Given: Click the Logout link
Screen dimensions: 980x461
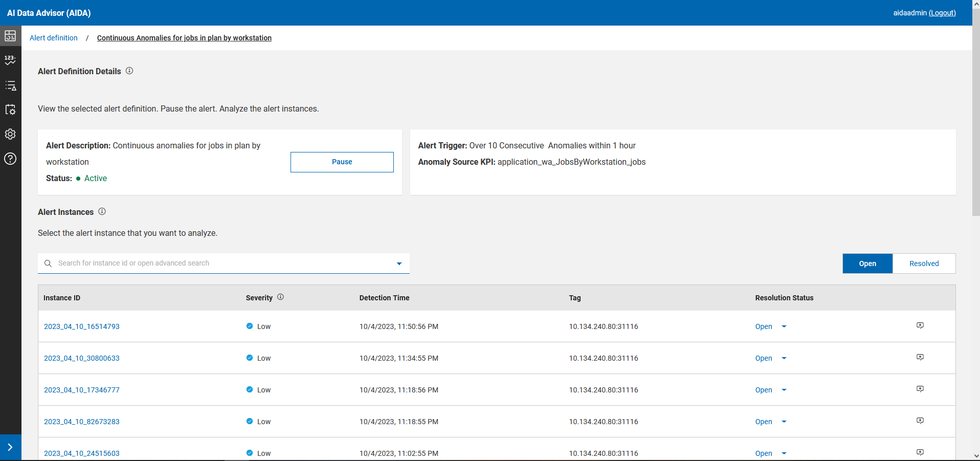Looking at the screenshot, I should point(942,13).
